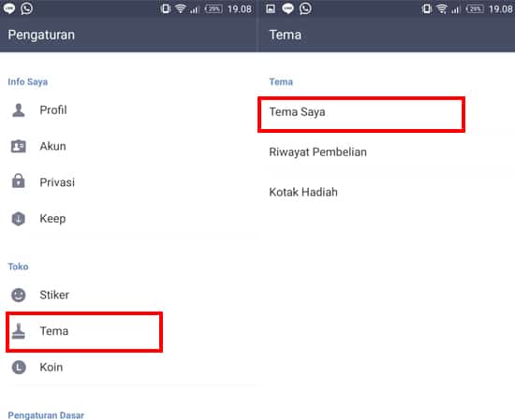The image size is (515, 420).
Task: Open Kotak Hadiah
Action: (x=386, y=192)
